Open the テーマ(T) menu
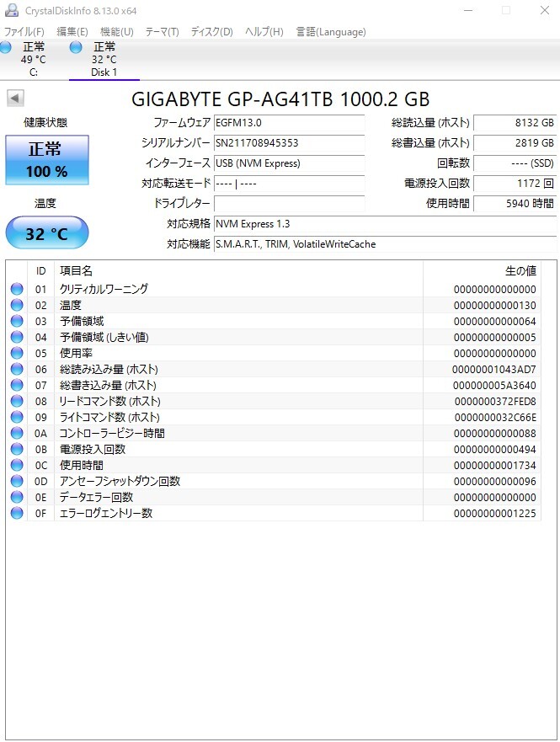 (162, 32)
